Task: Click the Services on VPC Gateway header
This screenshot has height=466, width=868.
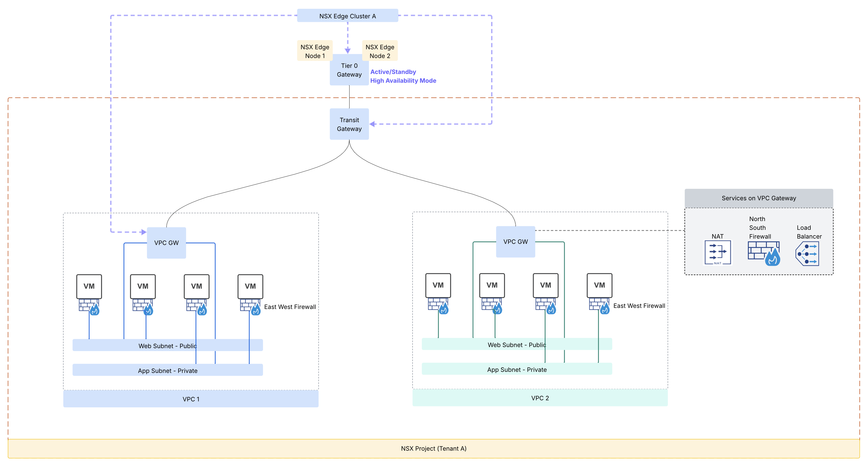Action: click(759, 198)
